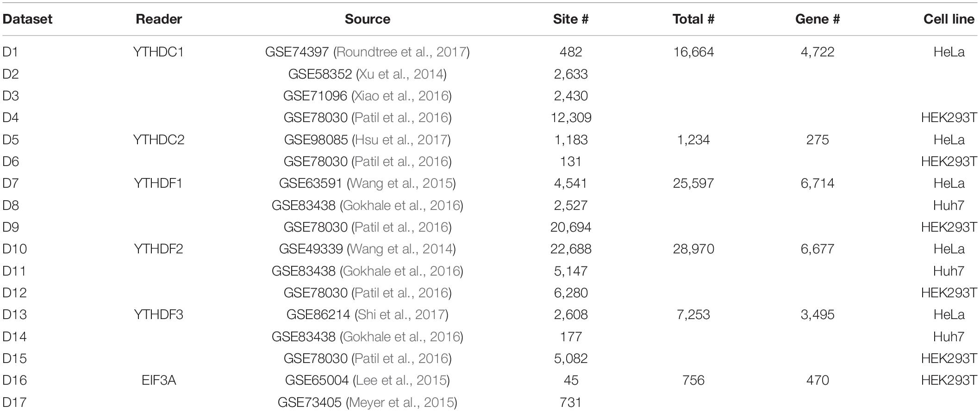The image size is (980, 412).
Task: Select the EIF3A reader cell
Action: click(159, 380)
